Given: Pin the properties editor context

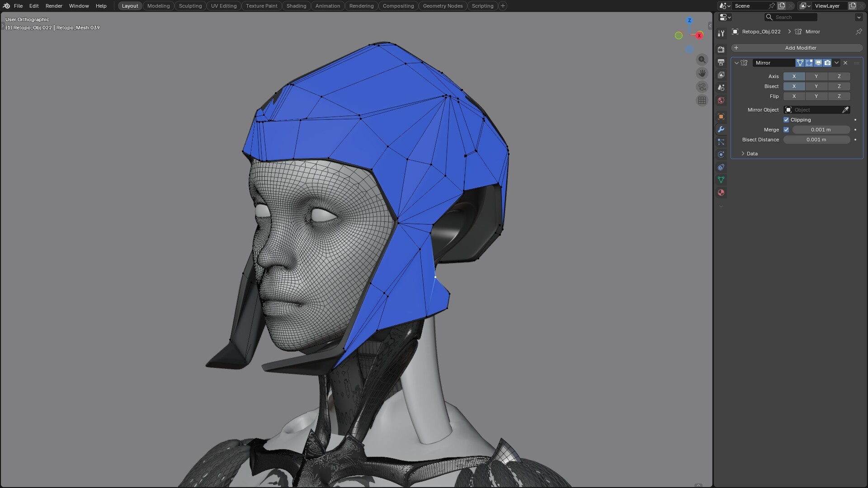Looking at the screenshot, I should [859, 32].
